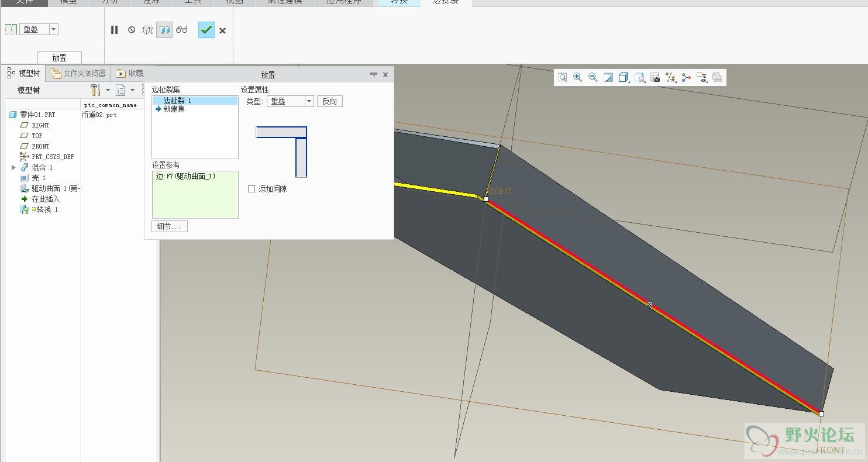The width and height of the screenshot is (868, 462).
Task: Close the 放置 panel
Action: pyautogui.click(x=385, y=75)
